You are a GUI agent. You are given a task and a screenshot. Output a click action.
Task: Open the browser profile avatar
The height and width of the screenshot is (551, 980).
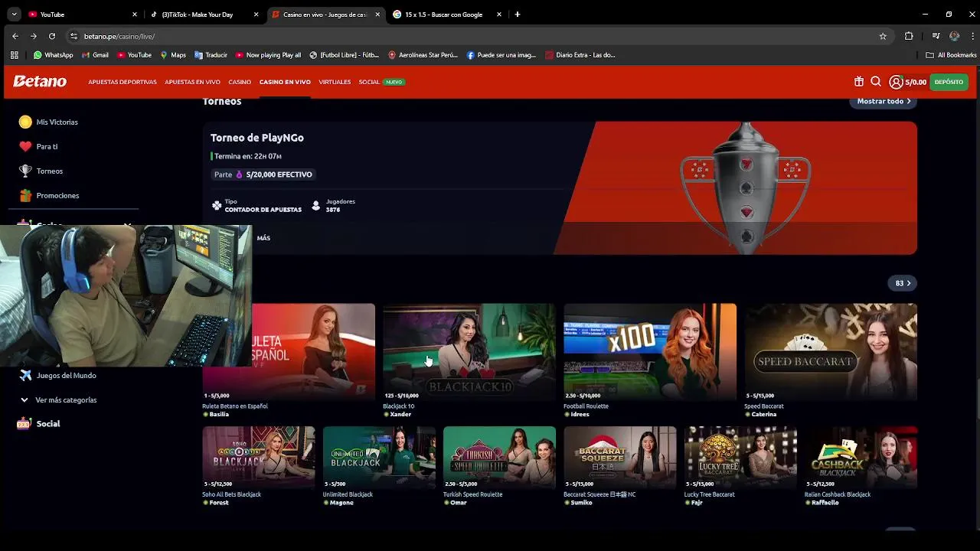tap(954, 36)
